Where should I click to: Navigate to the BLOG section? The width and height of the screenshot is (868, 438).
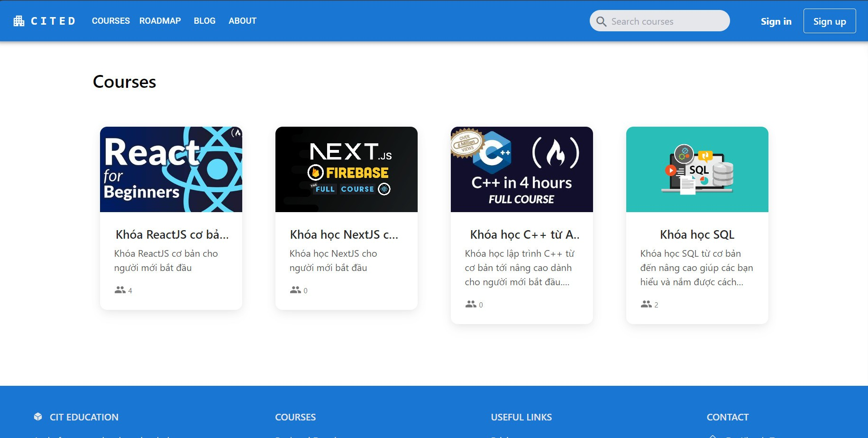click(x=204, y=20)
